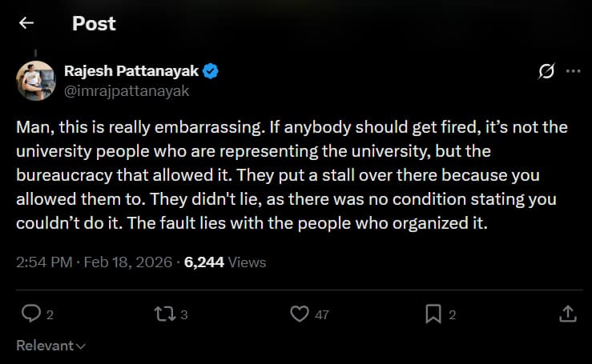Open the 6,244 Views analytics
Screen dimensions: 592x364
click(225, 262)
